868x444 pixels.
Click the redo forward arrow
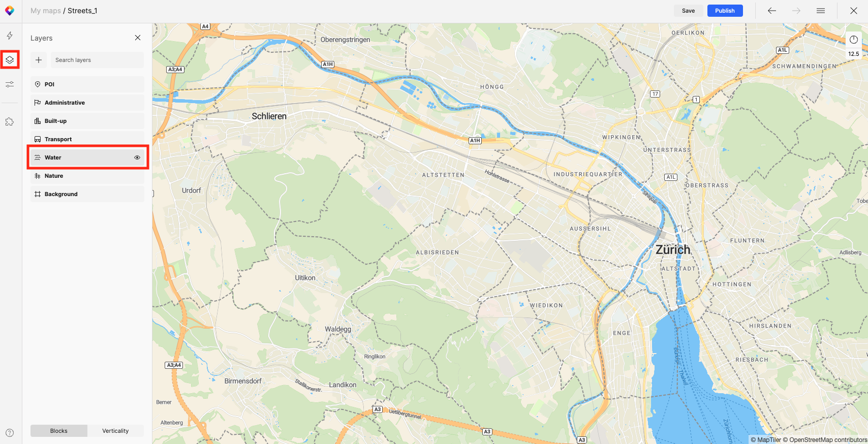[796, 11]
